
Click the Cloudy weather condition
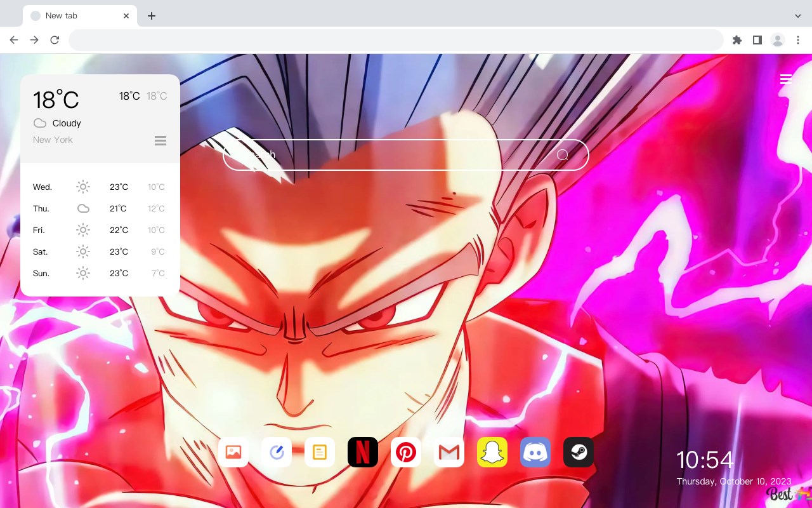tap(67, 123)
